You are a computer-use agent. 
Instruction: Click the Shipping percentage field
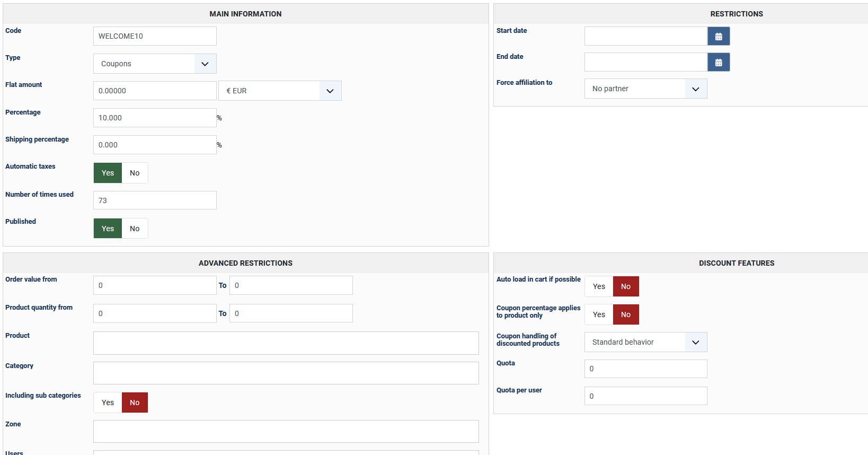[155, 145]
